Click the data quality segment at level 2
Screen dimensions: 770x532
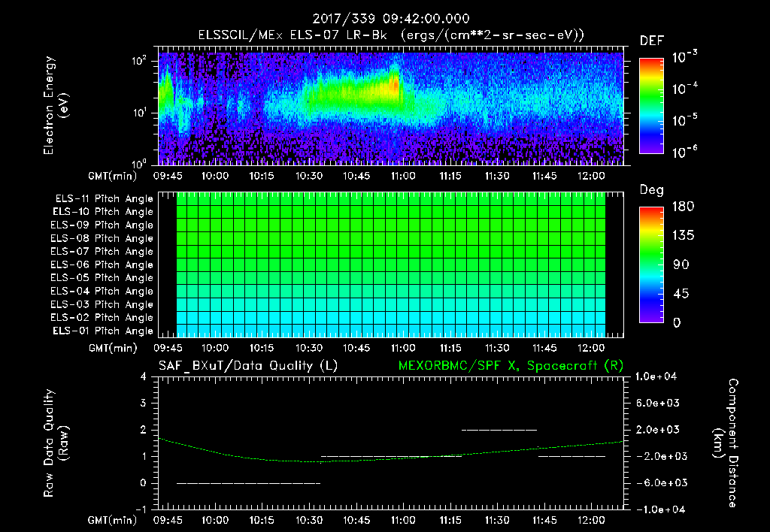click(499, 430)
